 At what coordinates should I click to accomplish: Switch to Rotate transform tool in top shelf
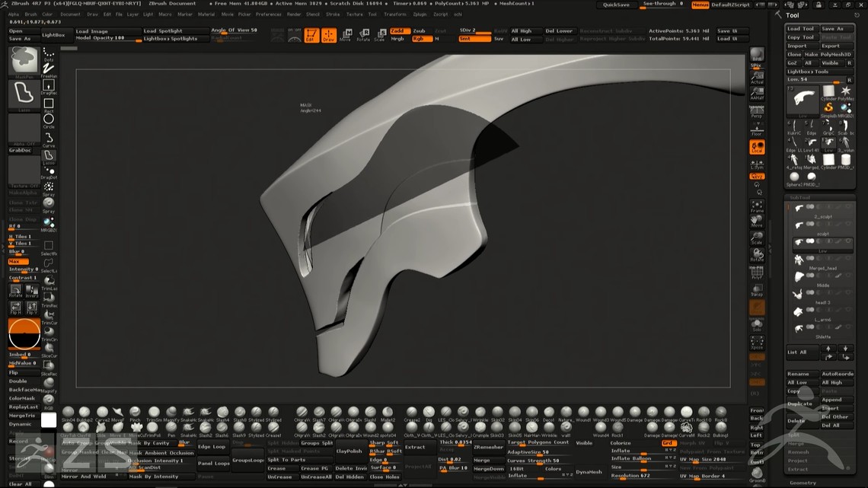pyautogui.click(x=363, y=36)
